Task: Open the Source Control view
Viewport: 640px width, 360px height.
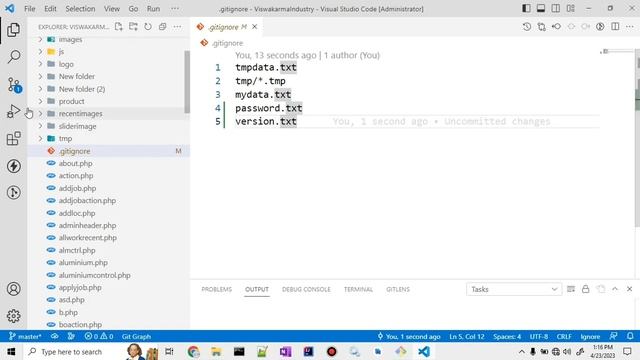Action: point(13,85)
